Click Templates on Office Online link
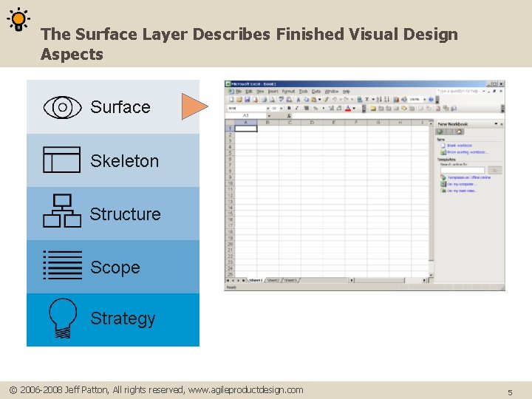 tap(468, 177)
